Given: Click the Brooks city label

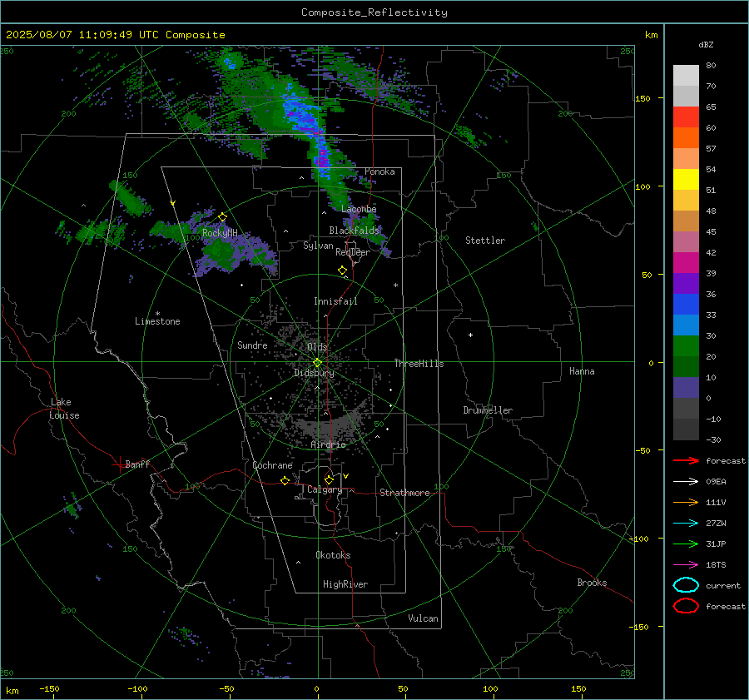Looking at the screenshot, I should coord(592,583).
